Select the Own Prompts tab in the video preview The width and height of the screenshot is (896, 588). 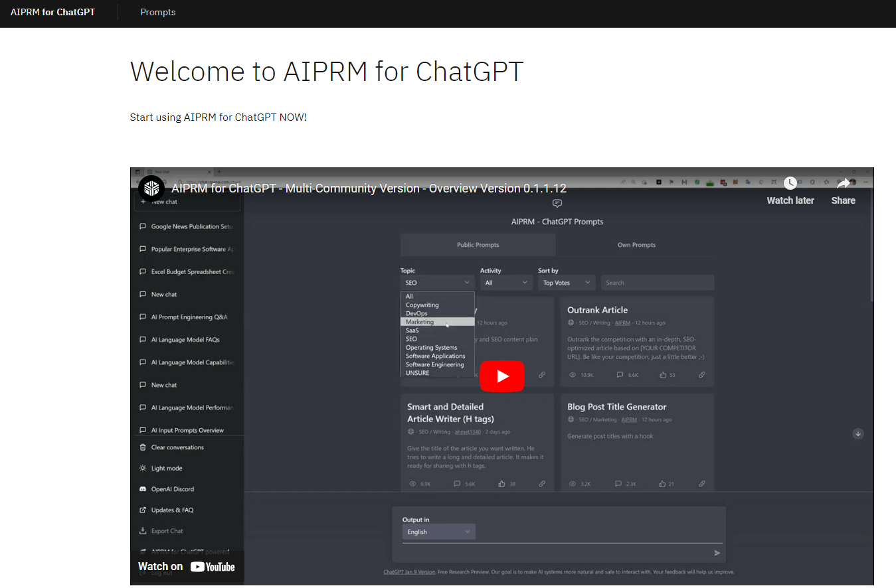pyautogui.click(x=636, y=245)
